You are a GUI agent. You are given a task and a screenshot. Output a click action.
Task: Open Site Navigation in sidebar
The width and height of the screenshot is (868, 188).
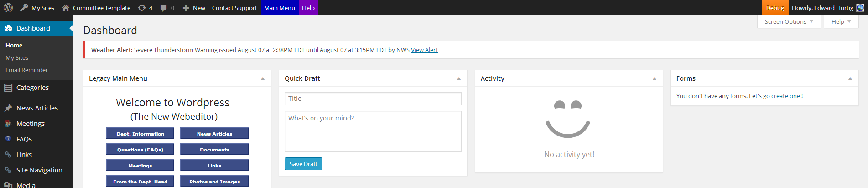39,170
